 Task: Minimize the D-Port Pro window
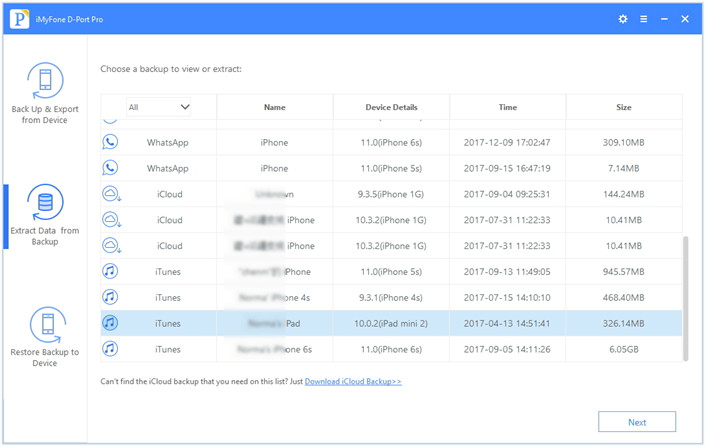click(664, 19)
